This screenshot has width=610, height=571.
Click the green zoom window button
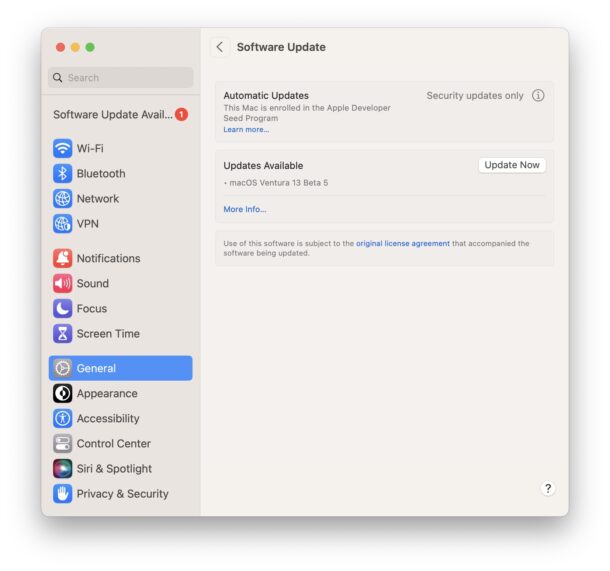90,47
